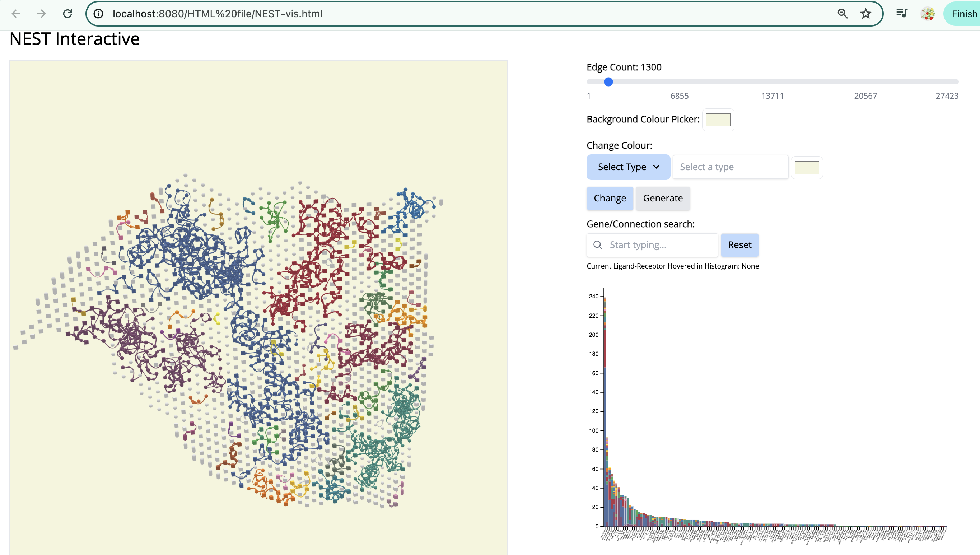This screenshot has height=555, width=980.
Task: Open the Background Colour Picker swatch
Action: 718,120
